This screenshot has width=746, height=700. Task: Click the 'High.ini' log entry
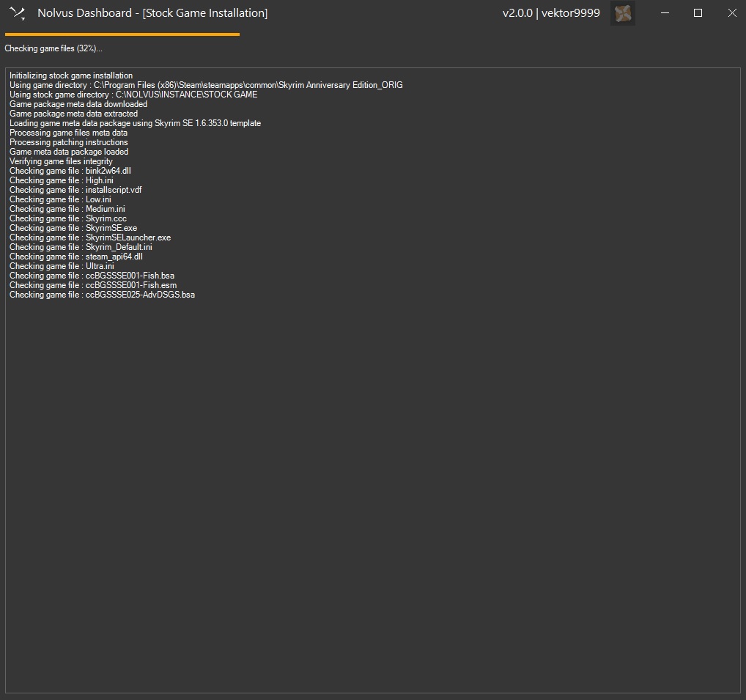pyautogui.click(x=62, y=180)
